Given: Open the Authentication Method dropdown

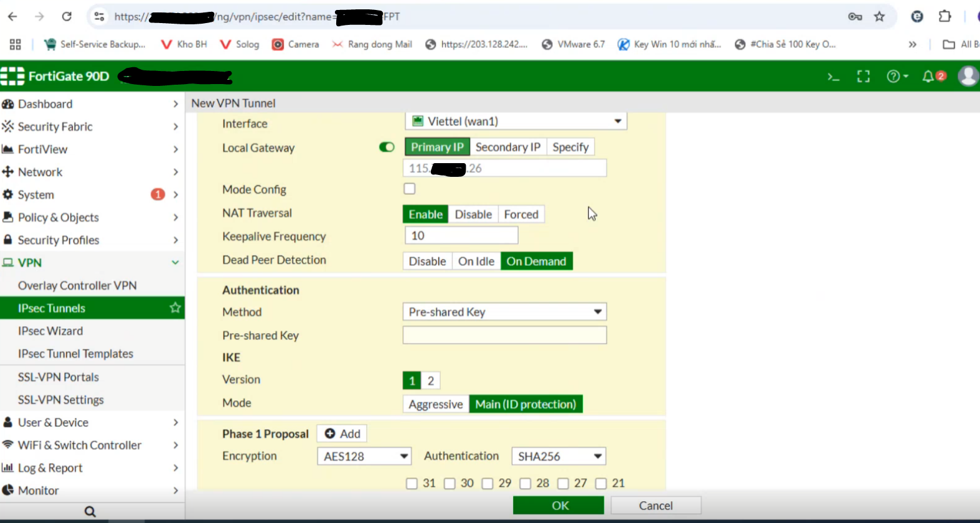Looking at the screenshot, I should tap(504, 312).
